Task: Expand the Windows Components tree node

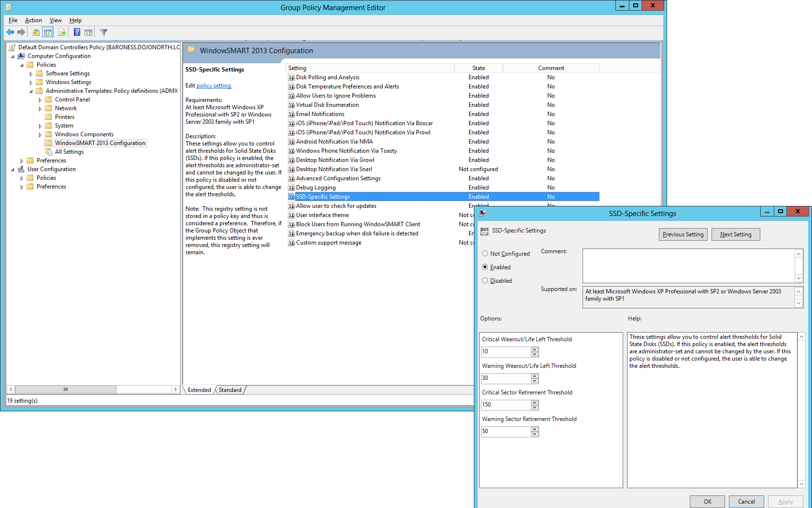Action: point(40,135)
